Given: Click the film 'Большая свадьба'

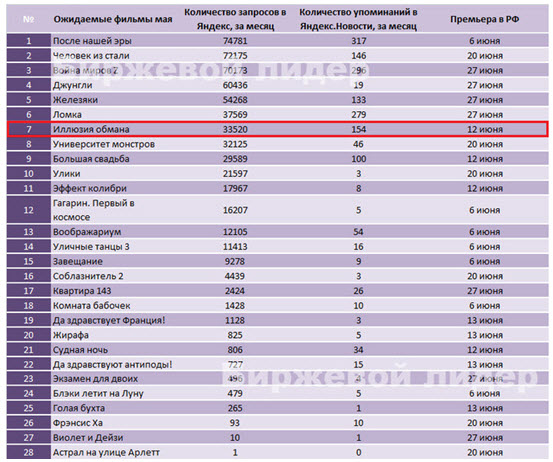Looking at the screenshot, I should pyautogui.click(x=91, y=159).
